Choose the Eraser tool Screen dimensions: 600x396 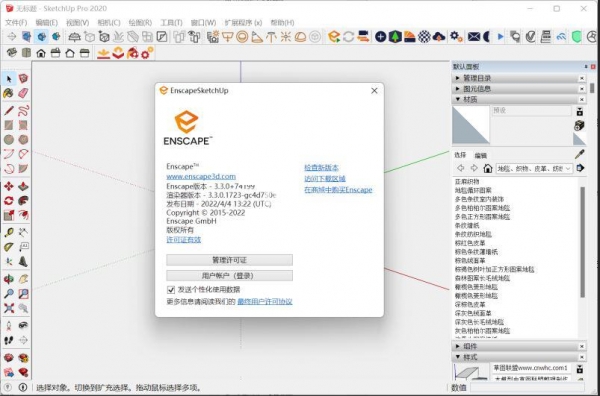[23, 93]
